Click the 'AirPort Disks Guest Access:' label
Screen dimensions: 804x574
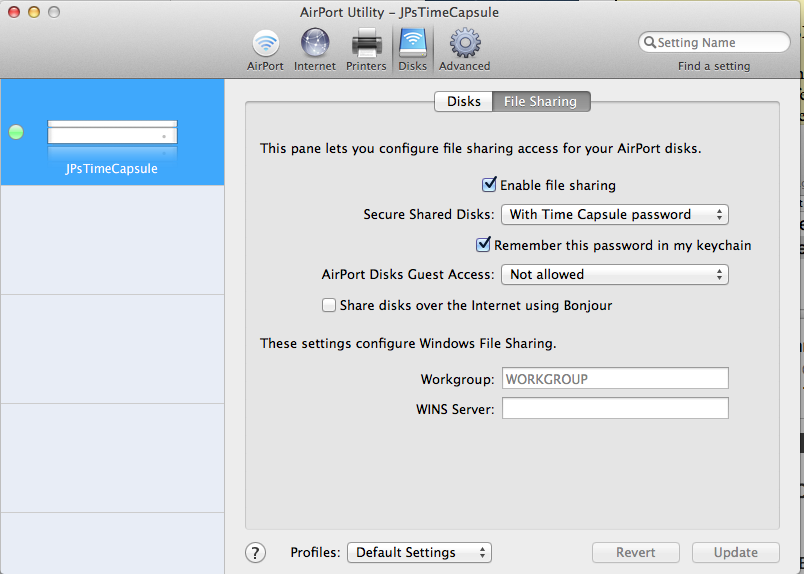click(408, 274)
